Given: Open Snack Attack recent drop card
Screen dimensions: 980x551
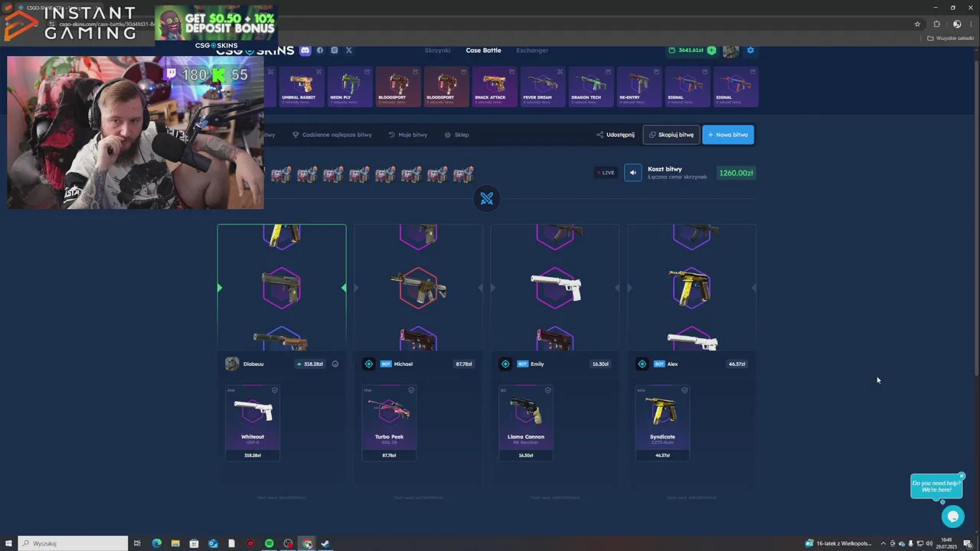Looking at the screenshot, I should (495, 86).
